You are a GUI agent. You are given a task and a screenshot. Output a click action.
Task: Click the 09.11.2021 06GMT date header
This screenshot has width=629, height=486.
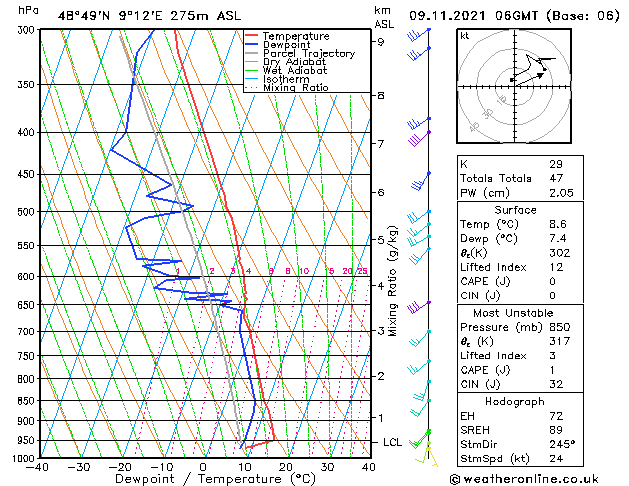pyautogui.click(x=473, y=16)
